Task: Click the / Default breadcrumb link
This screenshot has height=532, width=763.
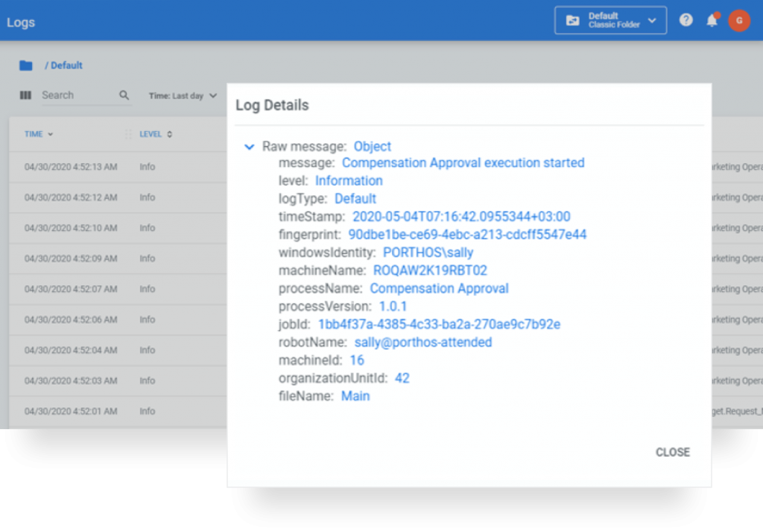Action: click(x=64, y=66)
